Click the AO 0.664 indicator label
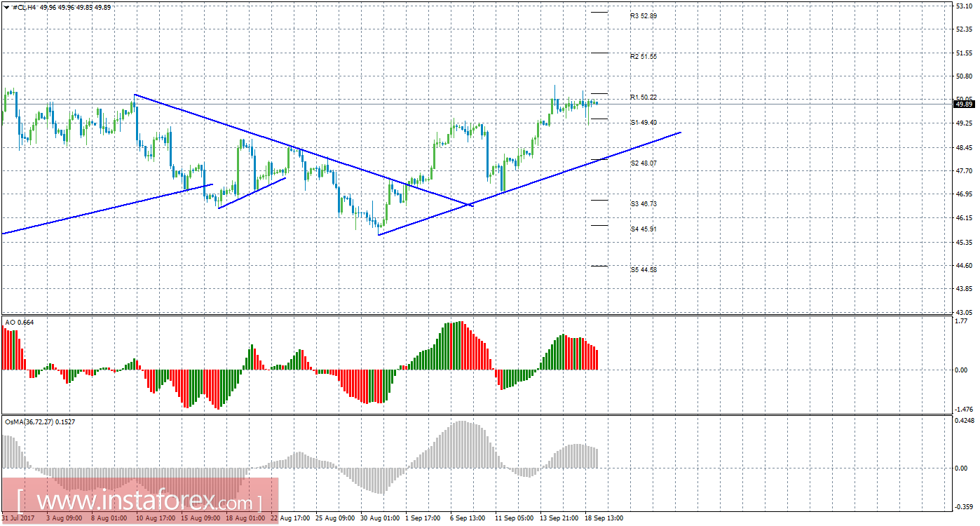Image resolution: width=980 pixels, height=526 pixels. point(19,322)
